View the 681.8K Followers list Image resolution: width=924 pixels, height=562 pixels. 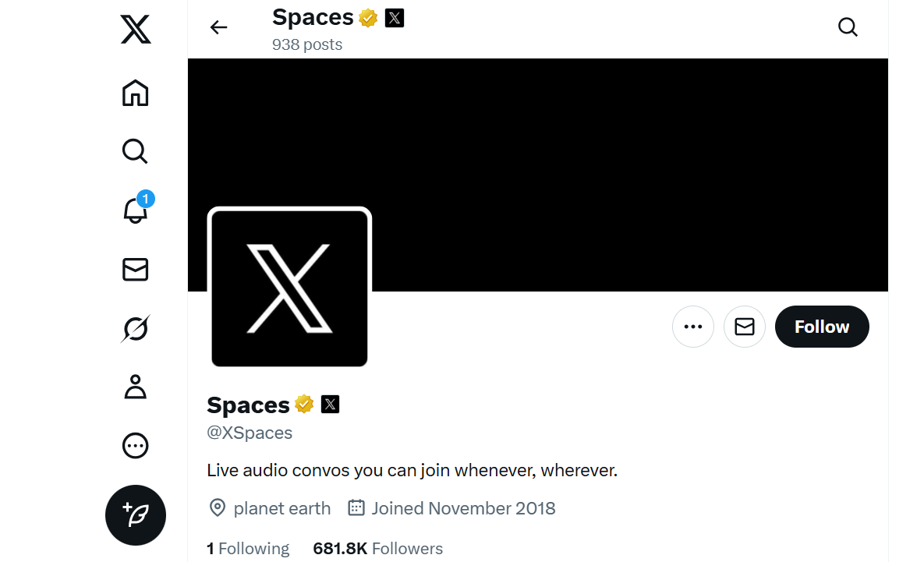point(377,549)
